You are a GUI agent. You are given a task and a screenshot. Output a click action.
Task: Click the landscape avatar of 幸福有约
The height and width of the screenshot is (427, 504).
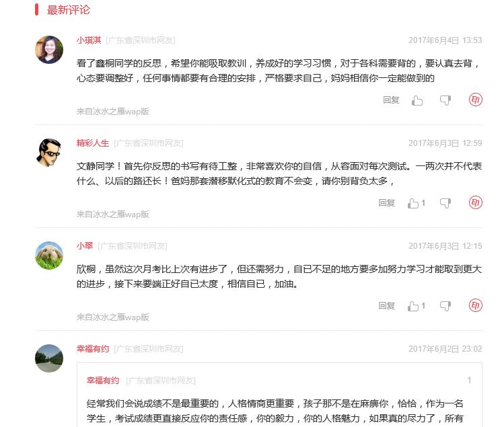point(49,358)
